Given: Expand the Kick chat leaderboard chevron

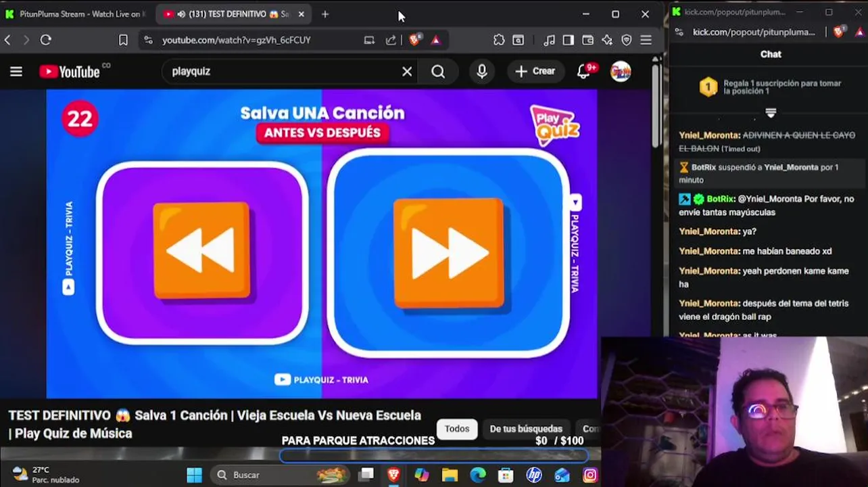Looking at the screenshot, I should (x=771, y=113).
